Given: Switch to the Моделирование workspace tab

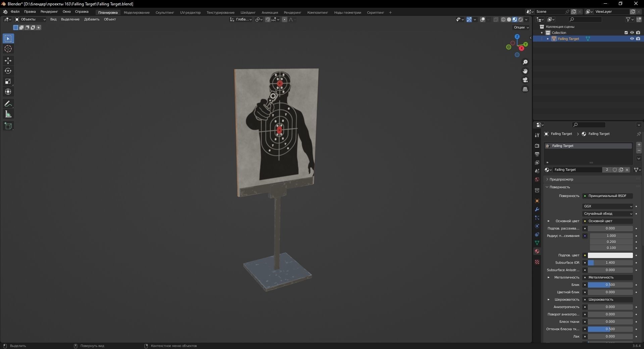Looking at the screenshot, I should coord(137,13).
